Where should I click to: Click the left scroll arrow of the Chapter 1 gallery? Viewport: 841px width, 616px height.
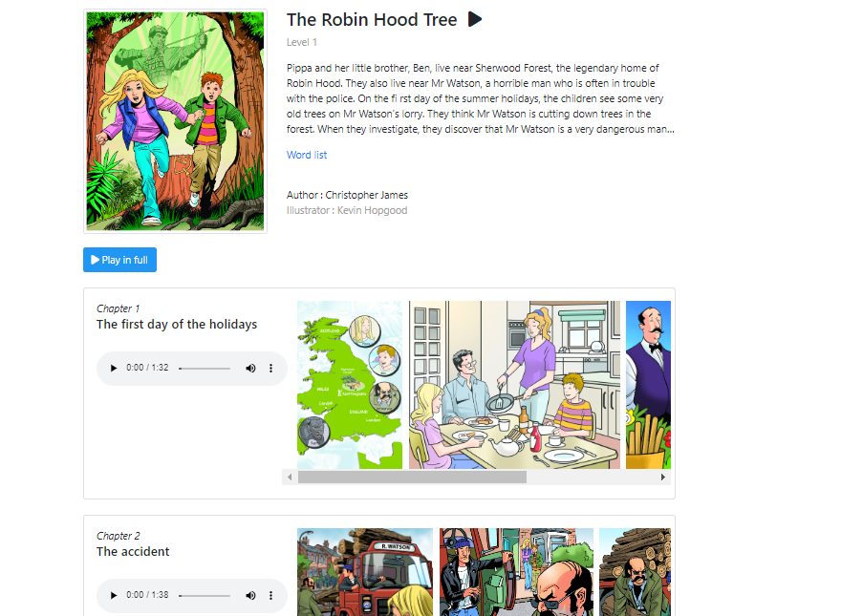(290, 478)
